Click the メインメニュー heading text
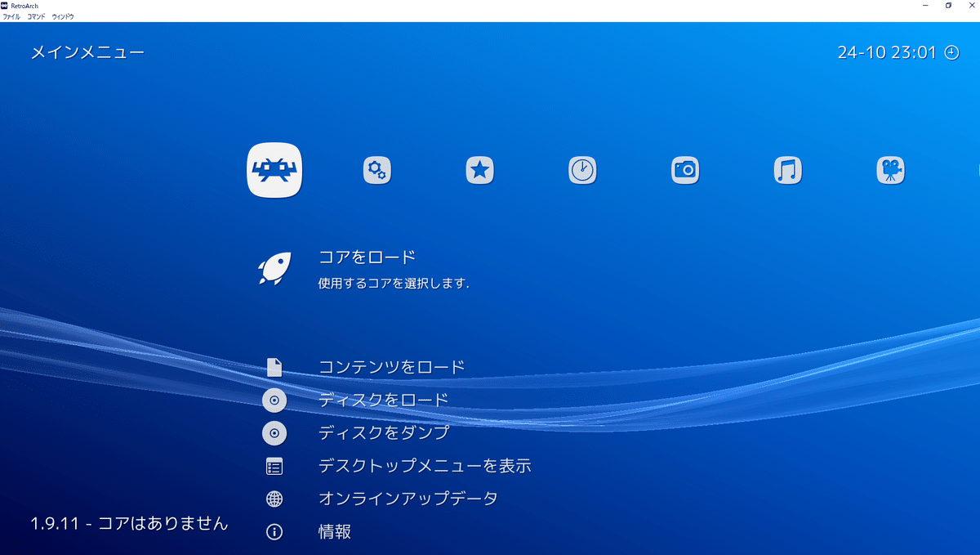Image resolution: width=980 pixels, height=555 pixels. 87,53
